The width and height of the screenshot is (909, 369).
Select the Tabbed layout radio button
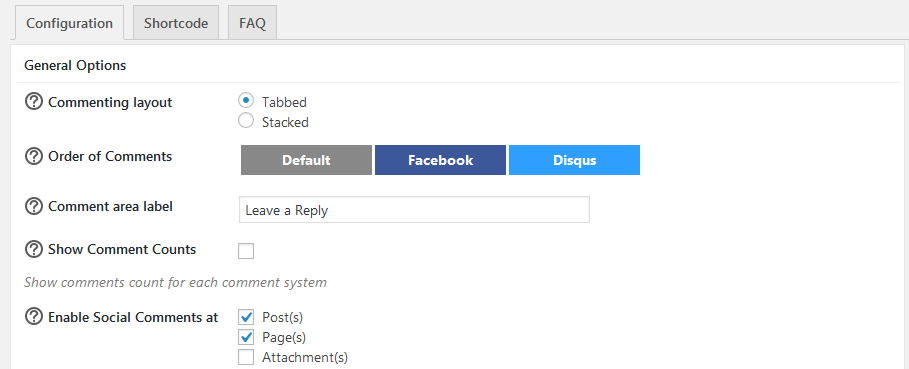[x=246, y=100]
